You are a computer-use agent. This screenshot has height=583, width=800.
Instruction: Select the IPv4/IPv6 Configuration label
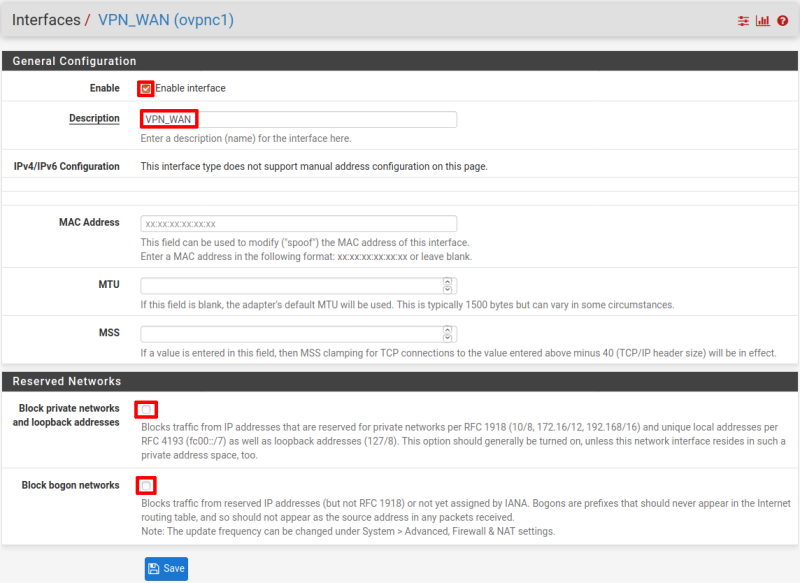click(x=66, y=166)
